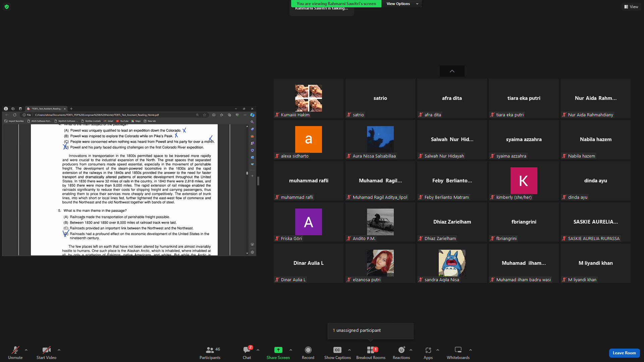Screen dimensions: 644x362
Task: Open the Gmail bookmark
Action: pos(108,121)
